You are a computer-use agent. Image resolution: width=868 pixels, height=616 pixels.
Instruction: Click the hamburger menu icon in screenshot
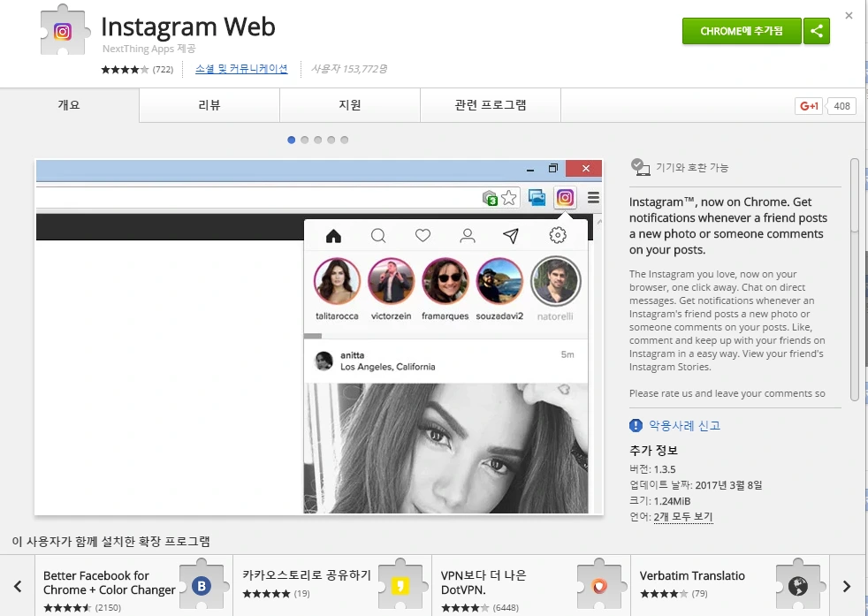coord(593,198)
